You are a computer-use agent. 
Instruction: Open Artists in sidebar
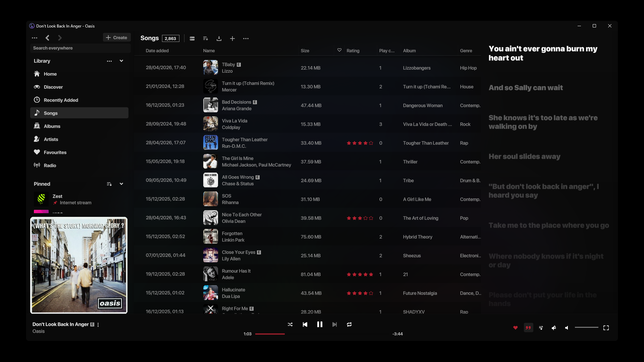coord(79,139)
